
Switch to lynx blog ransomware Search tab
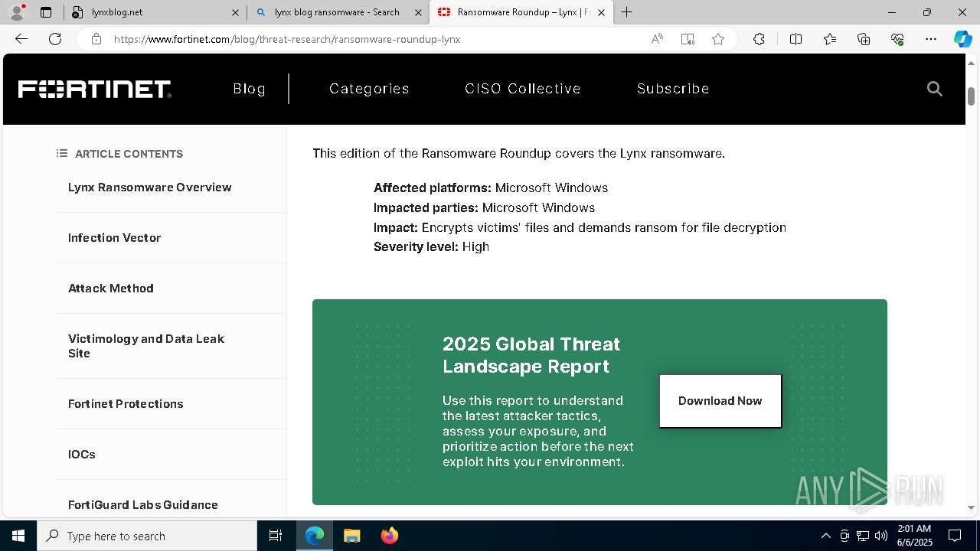[x=339, y=12]
